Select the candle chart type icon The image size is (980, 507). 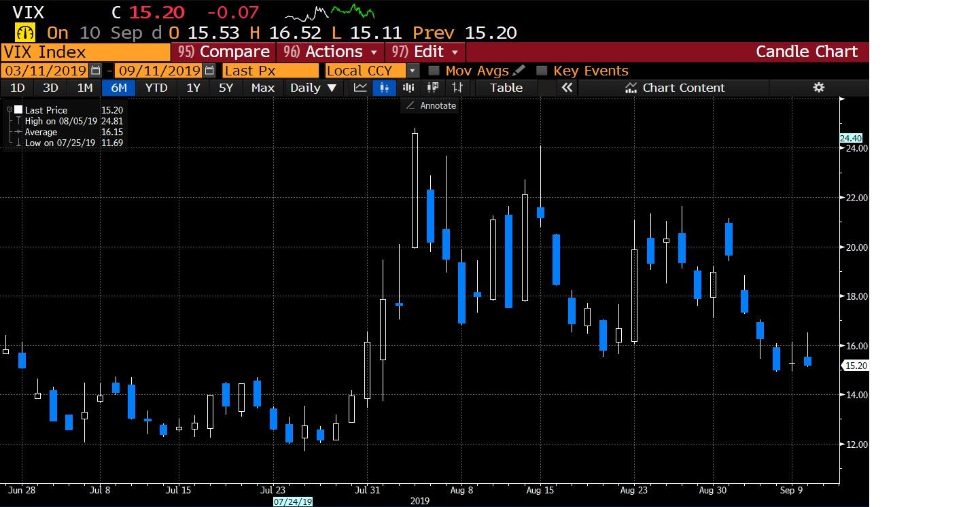coord(385,88)
